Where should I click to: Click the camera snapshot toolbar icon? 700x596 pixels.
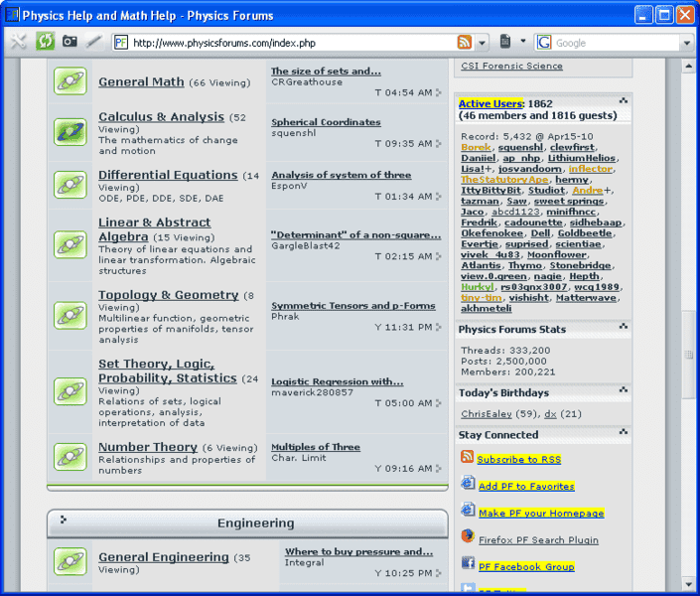click(70, 42)
